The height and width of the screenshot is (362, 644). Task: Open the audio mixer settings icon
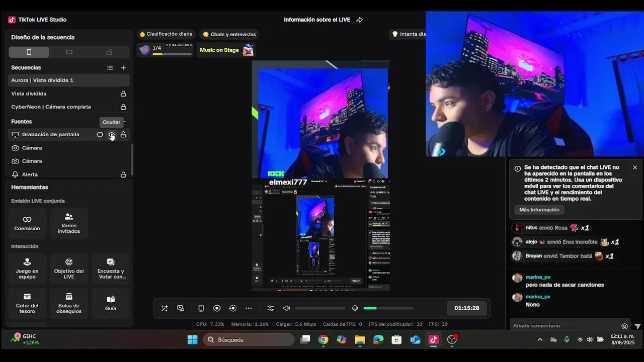(x=271, y=308)
